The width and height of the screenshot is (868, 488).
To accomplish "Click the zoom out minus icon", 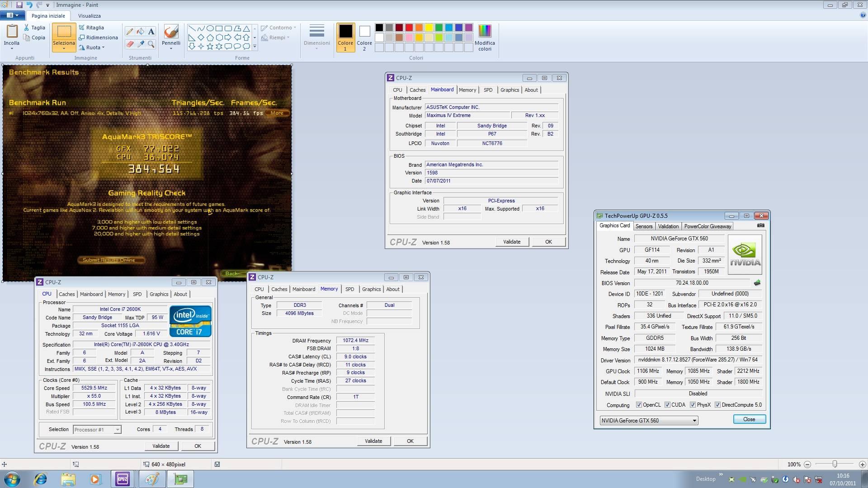I will [807, 464].
